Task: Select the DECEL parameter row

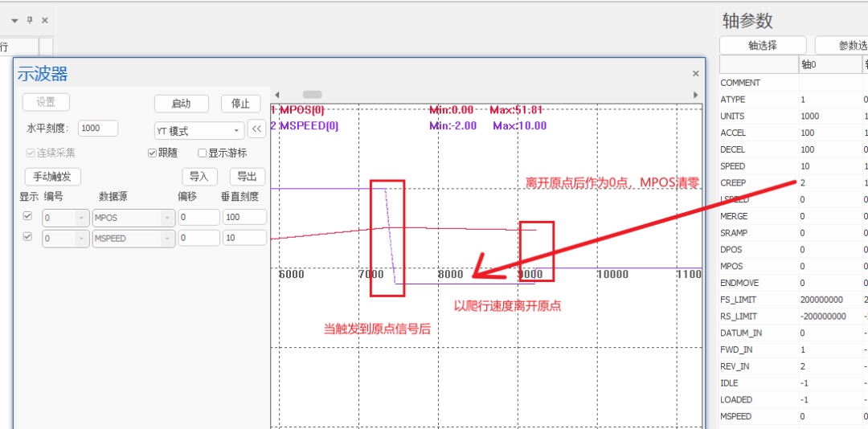Action: (x=794, y=149)
